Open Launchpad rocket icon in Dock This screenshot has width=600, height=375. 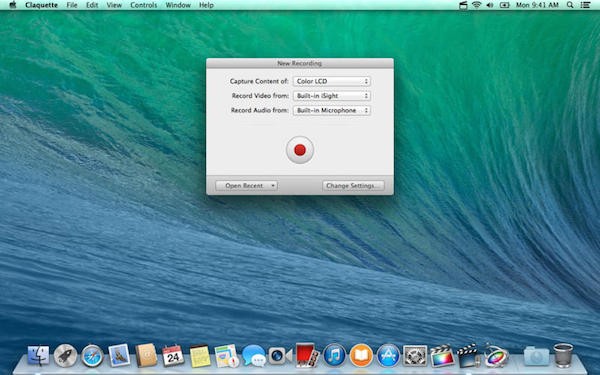[x=65, y=355]
